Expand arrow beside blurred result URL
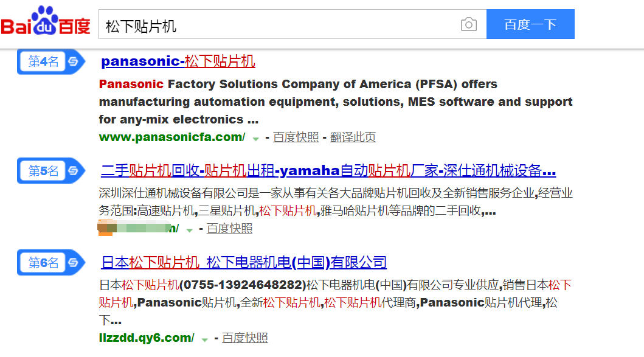Viewport: 644px width, 357px height. 189,230
